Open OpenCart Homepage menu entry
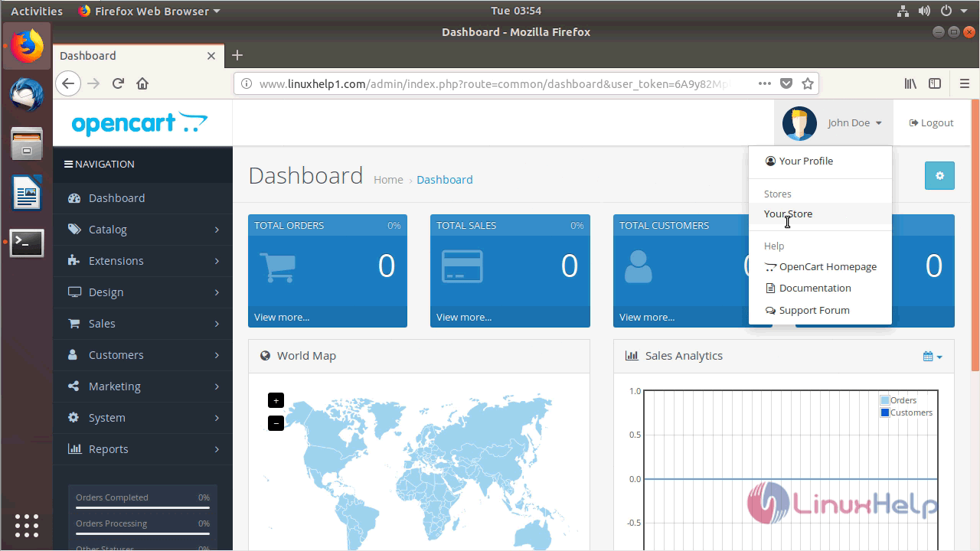 (820, 267)
